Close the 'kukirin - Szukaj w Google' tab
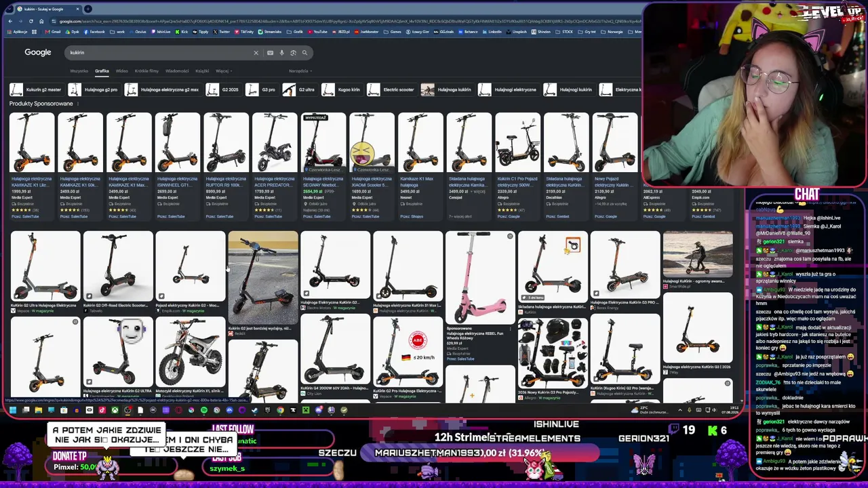The image size is (868, 488). coord(77,9)
